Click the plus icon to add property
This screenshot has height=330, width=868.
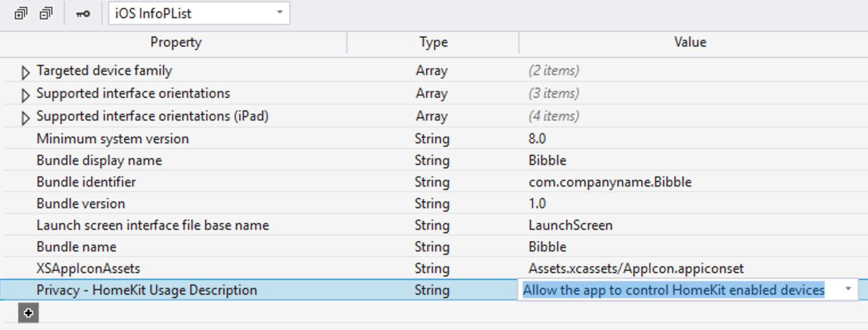pyautogui.click(x=28, y=313)
